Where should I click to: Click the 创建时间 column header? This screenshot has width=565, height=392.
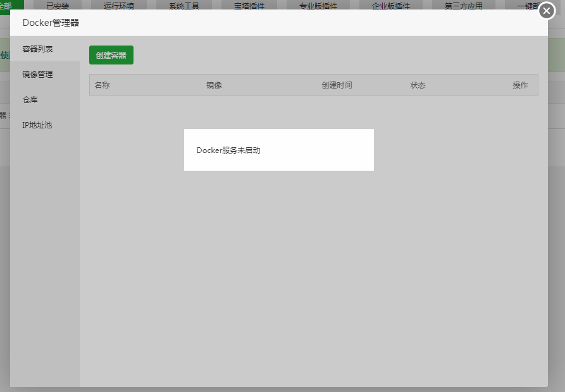(337, 85)
